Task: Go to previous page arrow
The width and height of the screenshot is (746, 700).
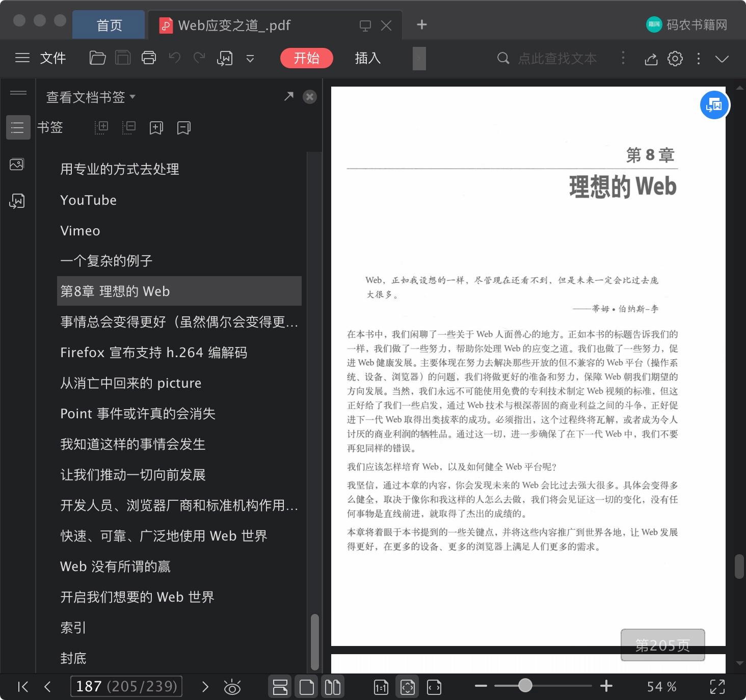Action: (x=47, y=687)
